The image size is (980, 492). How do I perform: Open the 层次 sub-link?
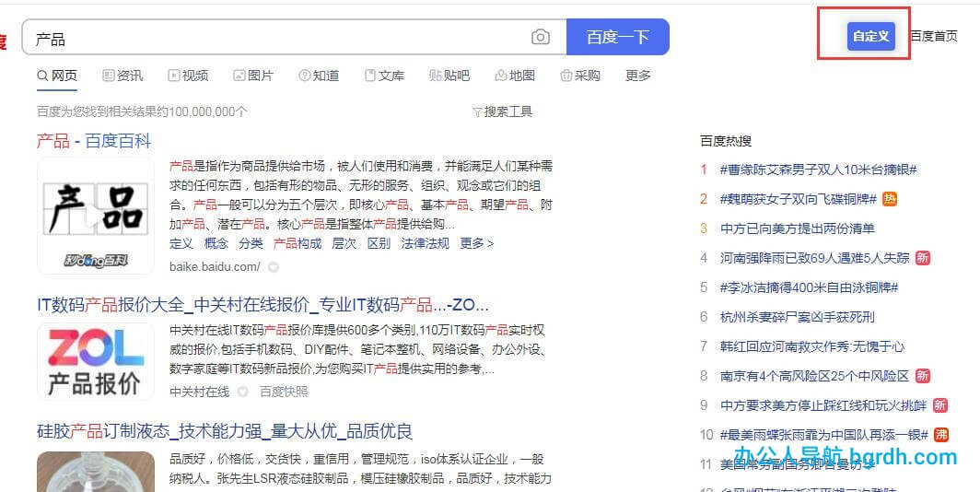[x=344, y=243]
